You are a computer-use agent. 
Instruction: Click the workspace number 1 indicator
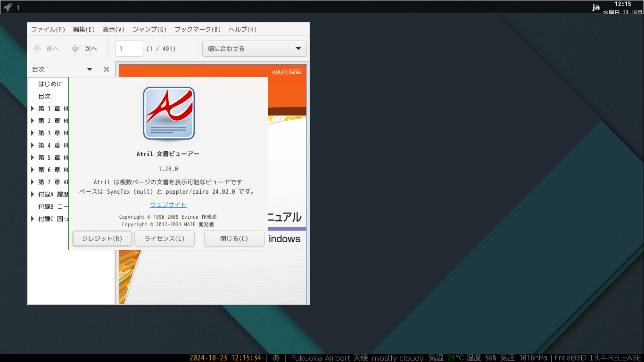(18, 8)
